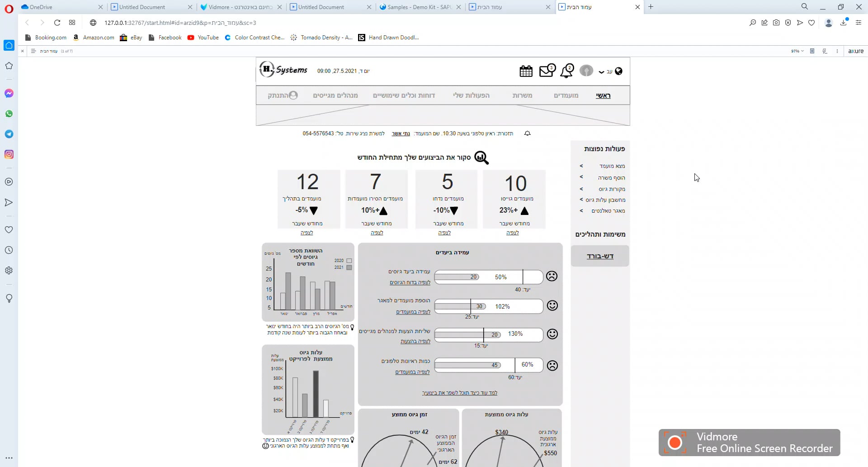Screen dimensions: 868x467
Task: Open מחשבון עלות גיוס quick action
Action: 605,200
